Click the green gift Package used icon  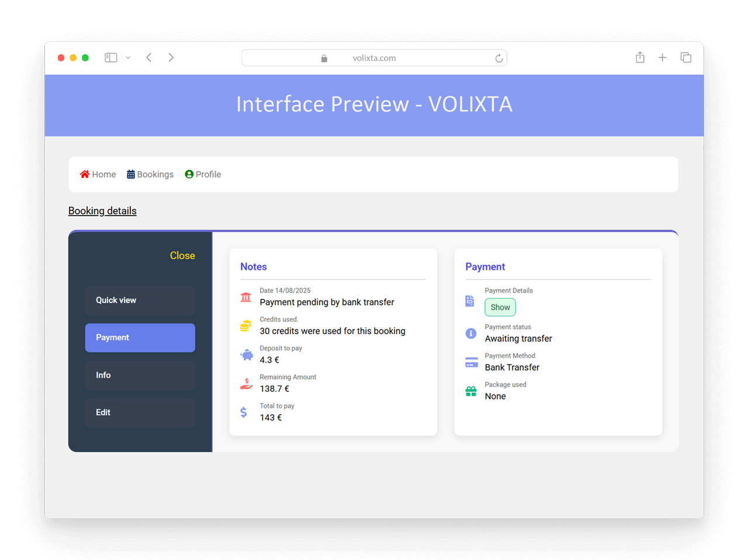pos(471,391)
